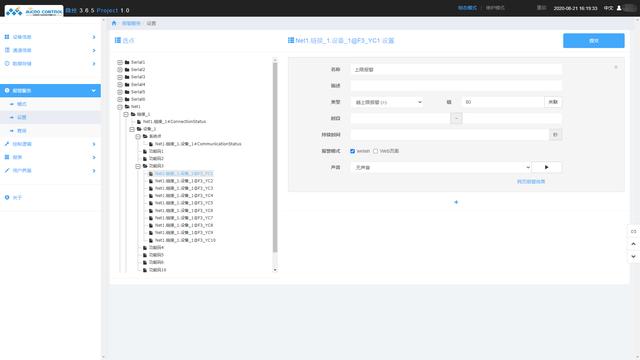640x360 pixels.
Task: Select the highlighted F3_YC1 tree row
Action: click(x=184, y=173)
